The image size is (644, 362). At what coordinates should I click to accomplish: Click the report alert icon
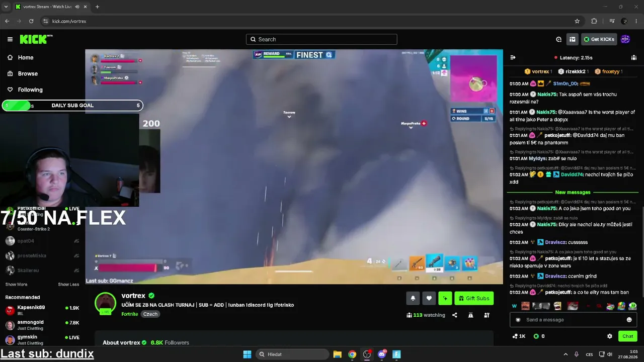pyautogui.click(x=470, y=315)
